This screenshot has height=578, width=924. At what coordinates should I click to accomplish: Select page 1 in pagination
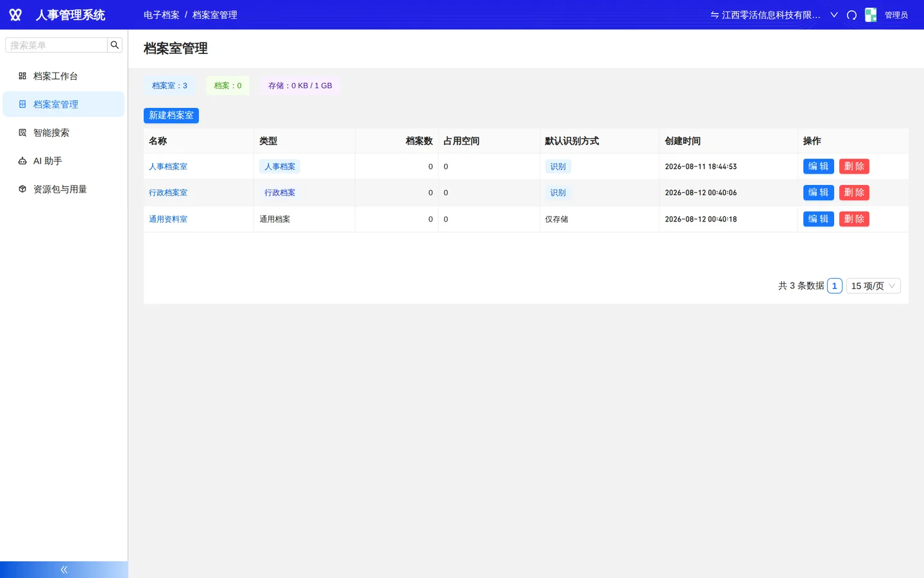[x=834, y=286]
